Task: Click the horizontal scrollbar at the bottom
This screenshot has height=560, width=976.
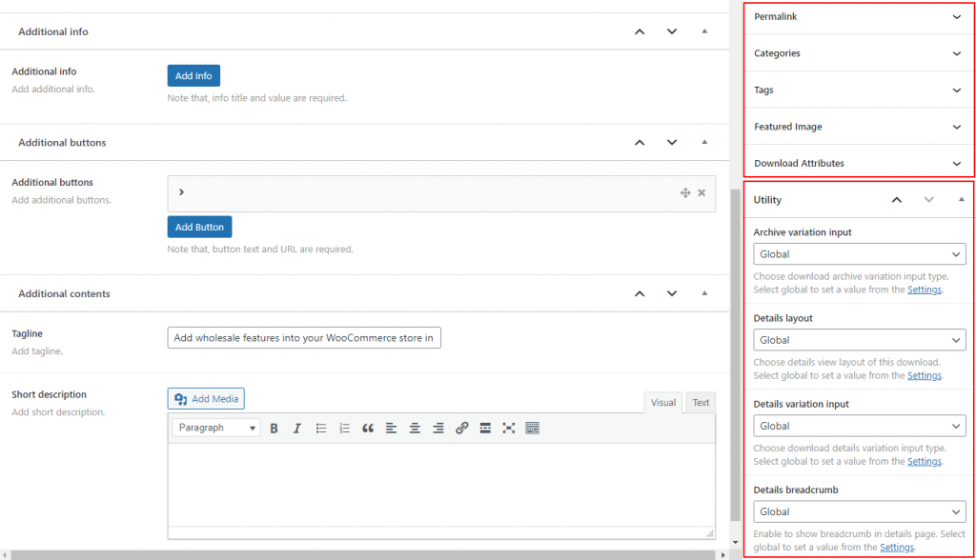Action: tap(366, 555)
